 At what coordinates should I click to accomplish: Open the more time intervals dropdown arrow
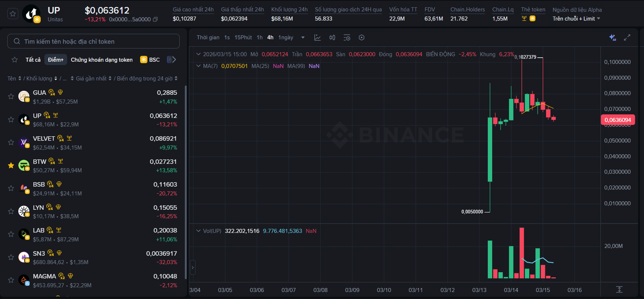303,37
